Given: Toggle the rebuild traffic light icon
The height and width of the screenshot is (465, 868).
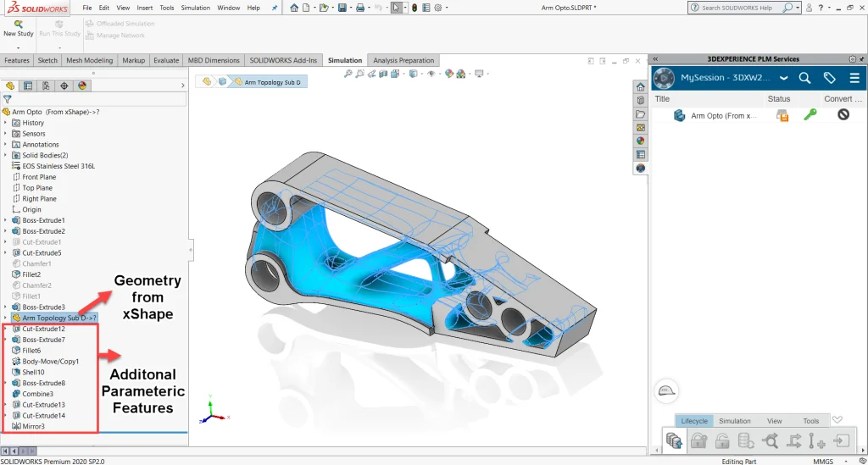Looking at the screenshot, I should (414, 8).
